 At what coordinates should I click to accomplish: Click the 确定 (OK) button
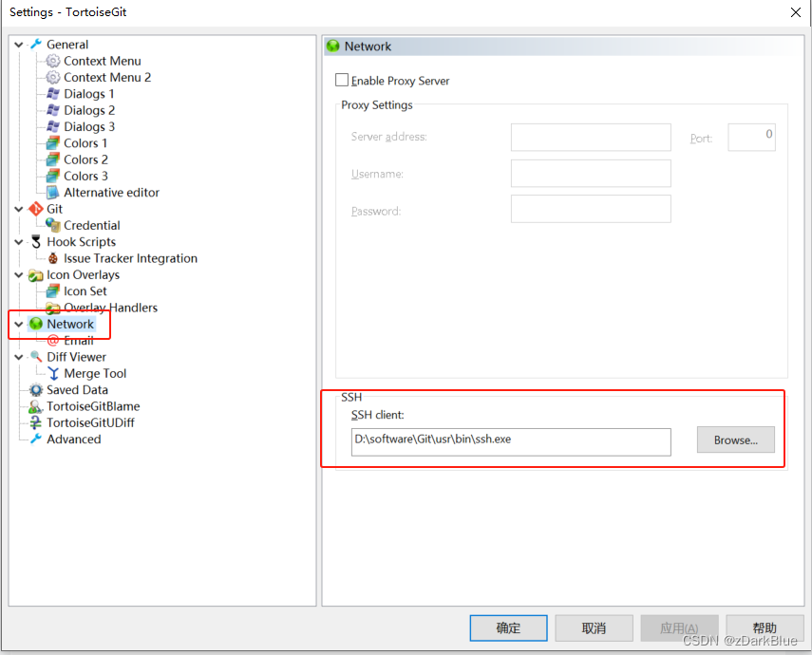click(x=508, y=628)
